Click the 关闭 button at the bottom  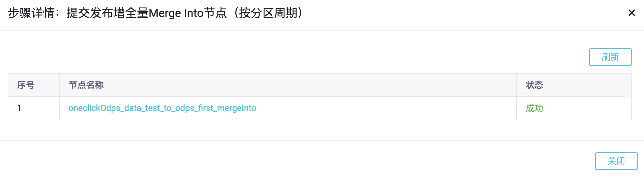616,161
